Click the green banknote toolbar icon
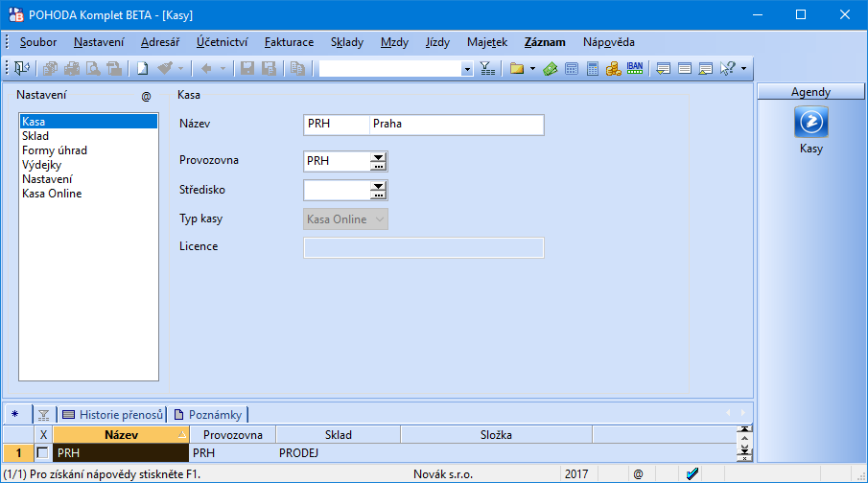The height and width of the screenshot is (483, 868). [551, 68]
